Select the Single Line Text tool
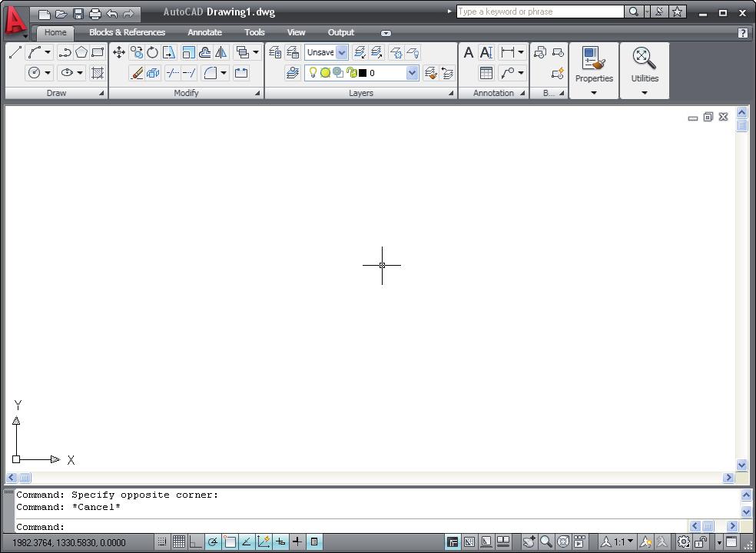The image size is (756, 553). pos(486,52)
